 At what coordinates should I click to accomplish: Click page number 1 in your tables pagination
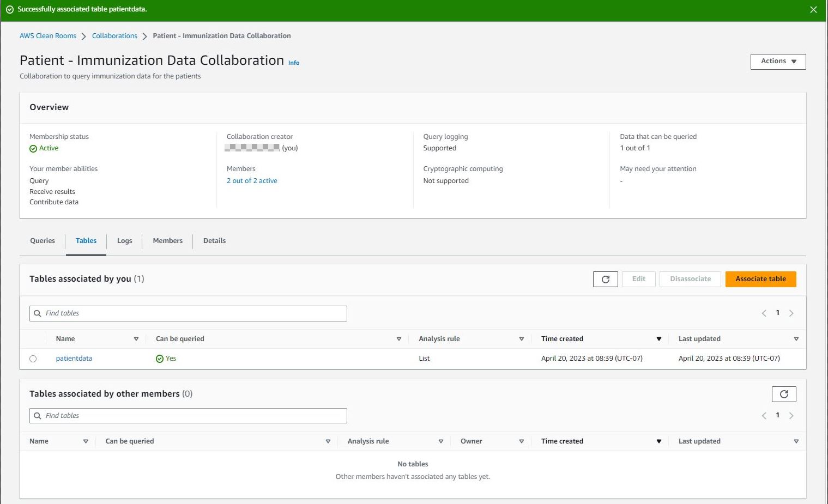tap(777, 313)
